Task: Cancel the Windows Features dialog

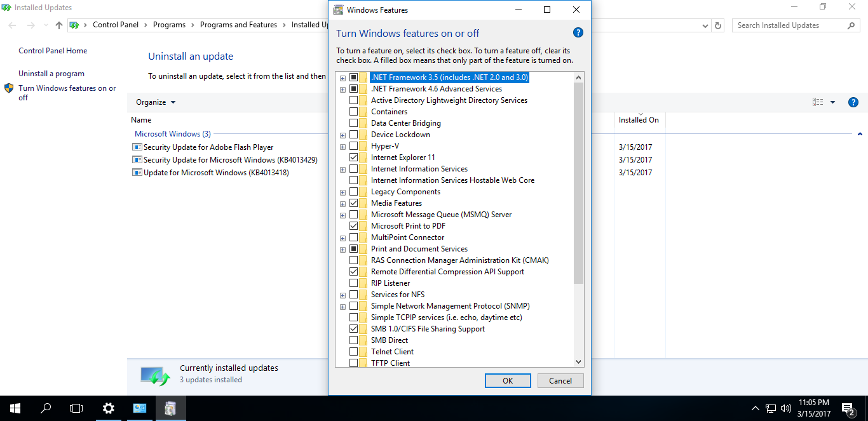Action: click(560, 381)
